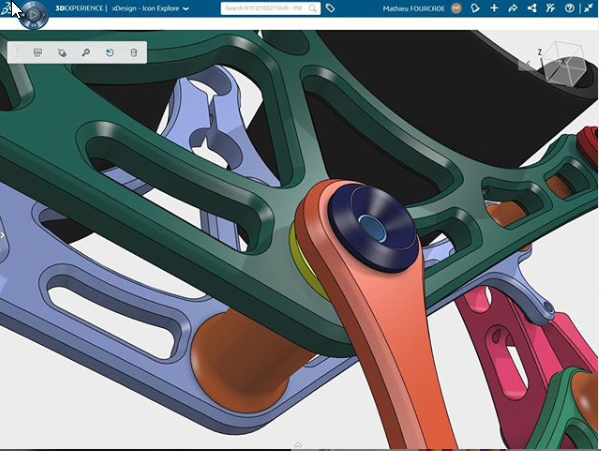
Task: Click the Dassault 3DS logo
Action: tap(6, 8)
